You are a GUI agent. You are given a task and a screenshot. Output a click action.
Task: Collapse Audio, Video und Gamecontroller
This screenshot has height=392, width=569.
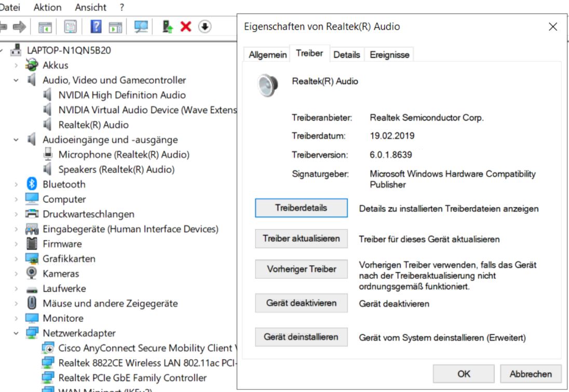(x=16, y=80)
